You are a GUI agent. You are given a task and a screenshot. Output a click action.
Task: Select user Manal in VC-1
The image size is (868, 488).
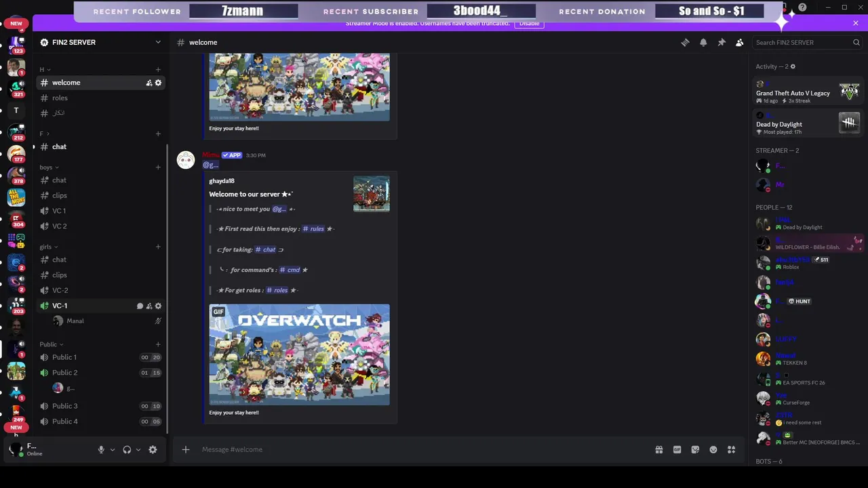pos(107,321)
